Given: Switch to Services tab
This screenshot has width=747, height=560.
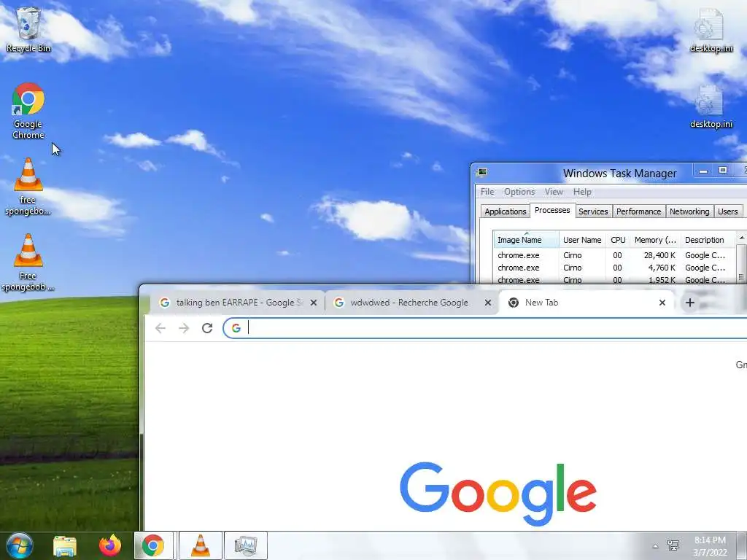Looking at the screenshot, I should (593, 211).
